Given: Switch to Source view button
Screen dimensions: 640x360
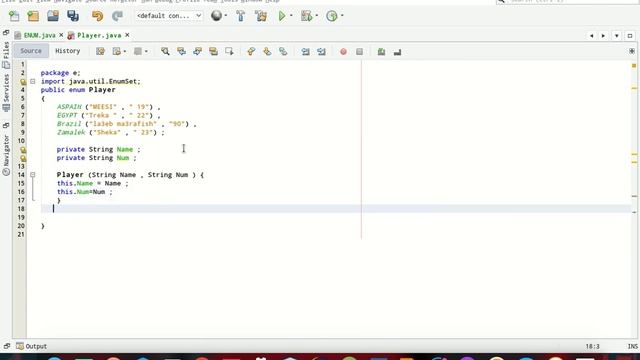Looking at the screenshot, I should click(x=31, y=51).
